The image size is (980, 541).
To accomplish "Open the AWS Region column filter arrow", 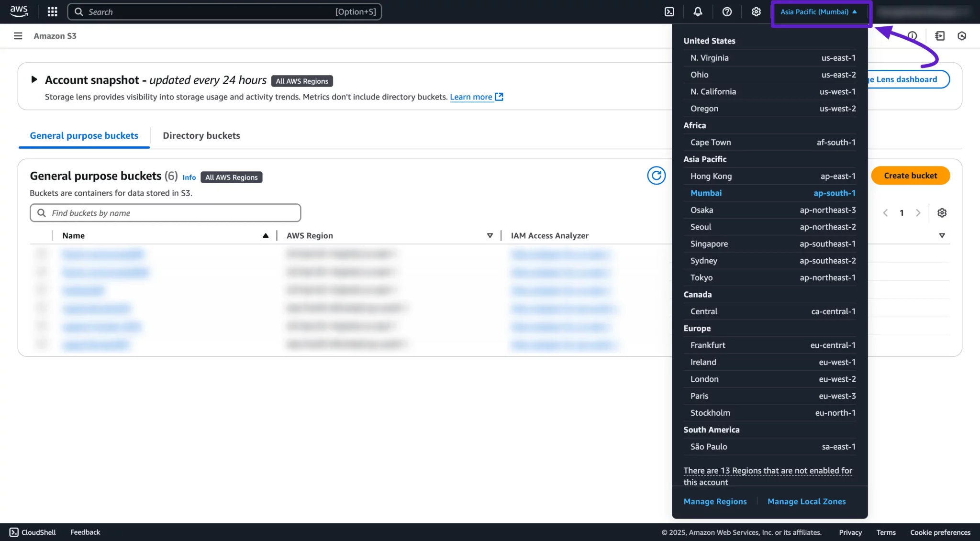I will tap(490, 235).
